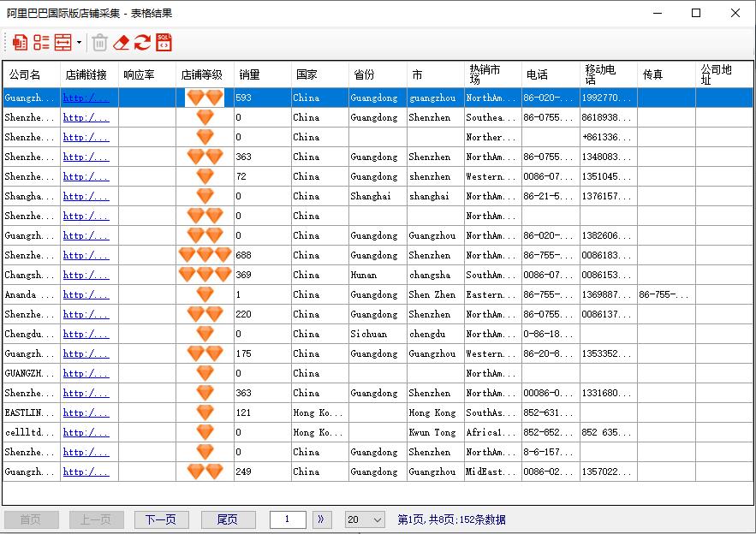Open the shop link in the GUANGZH... row
Screen dimensions: 756x534
tap(86, 373)
